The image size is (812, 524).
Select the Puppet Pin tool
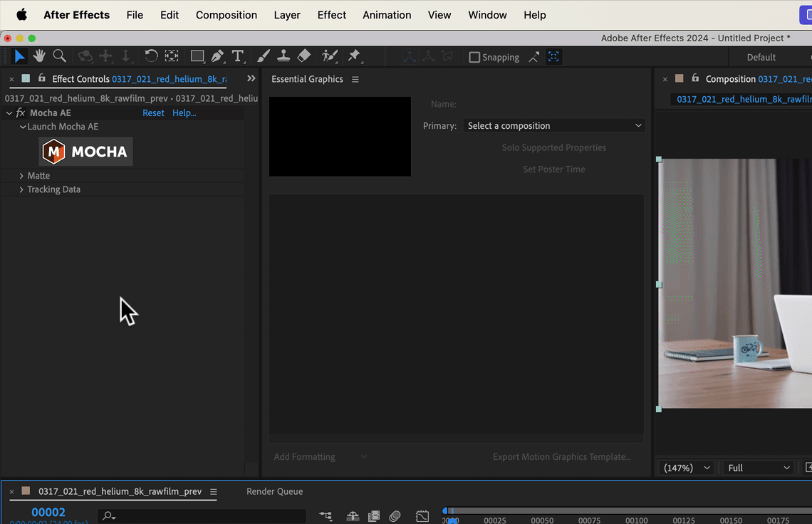pyautogui.click(x=354, y=56)
